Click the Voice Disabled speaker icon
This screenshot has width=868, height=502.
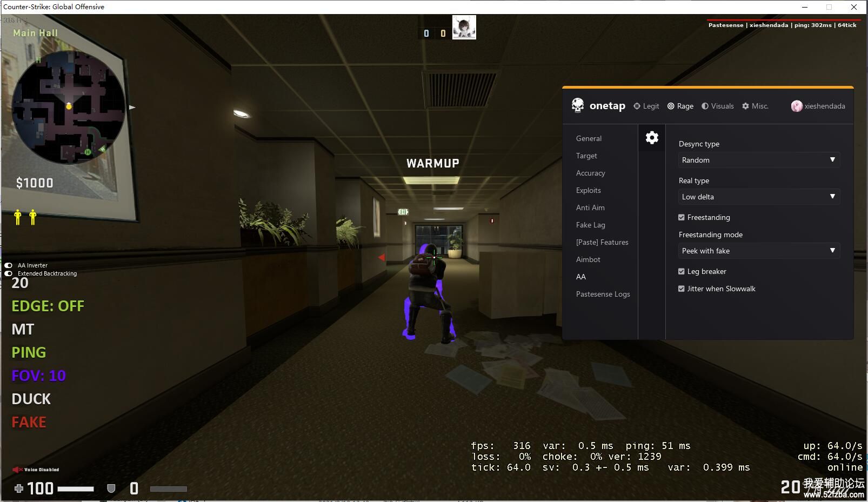(x=17, y=470)
